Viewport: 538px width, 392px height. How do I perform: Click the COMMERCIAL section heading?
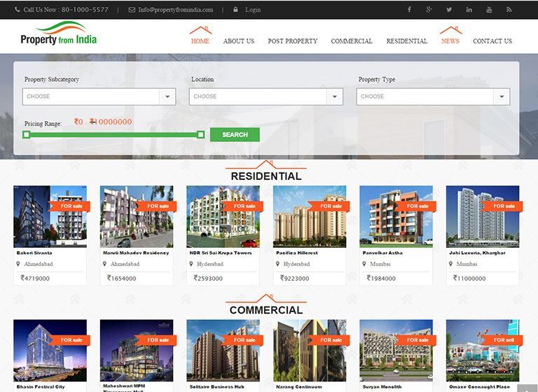[266, 309]
